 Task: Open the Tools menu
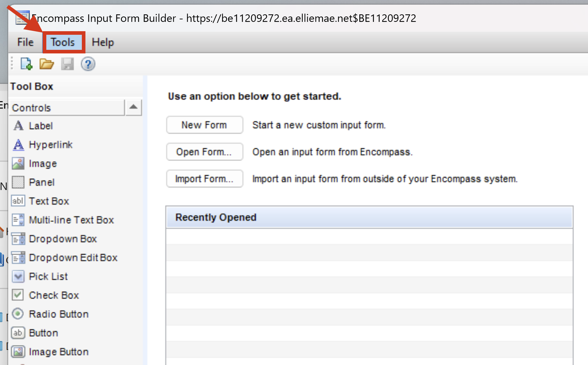(x=63, y=42)
